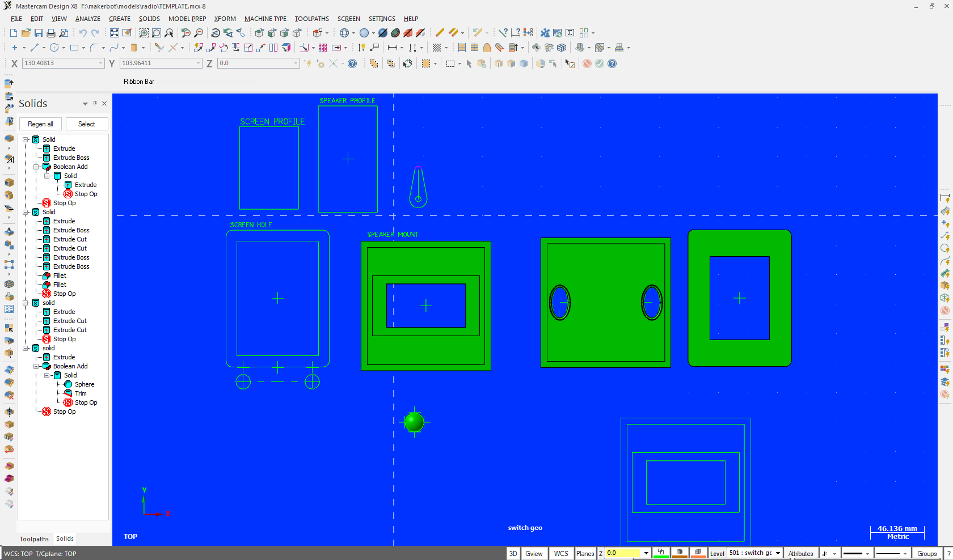Click the Rectangular array icon
Screen dimensions: 953x560
[x=323, y=48]
